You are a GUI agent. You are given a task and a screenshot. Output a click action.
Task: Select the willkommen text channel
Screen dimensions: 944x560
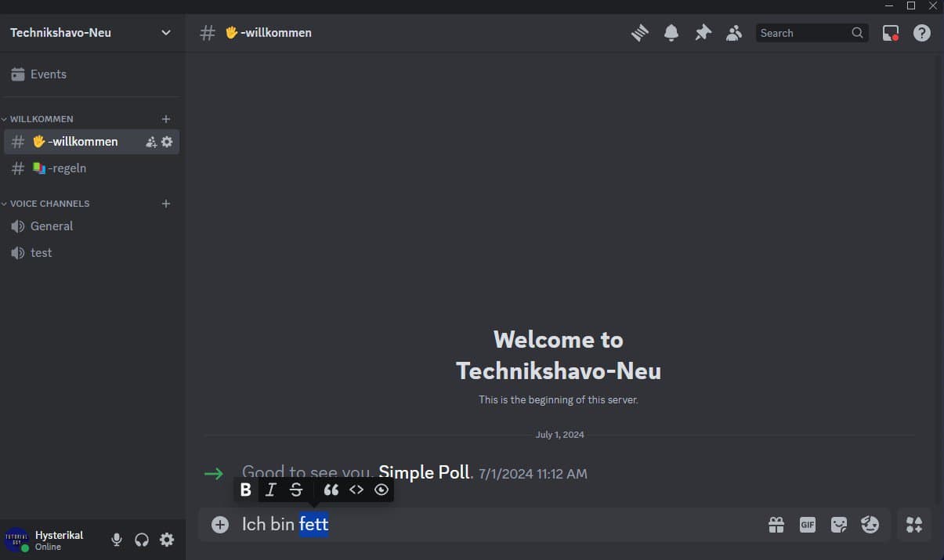pos(92,142)
